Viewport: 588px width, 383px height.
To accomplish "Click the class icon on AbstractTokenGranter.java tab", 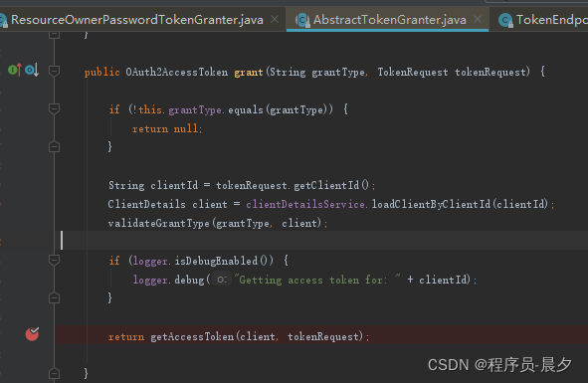I will (302, 20).
